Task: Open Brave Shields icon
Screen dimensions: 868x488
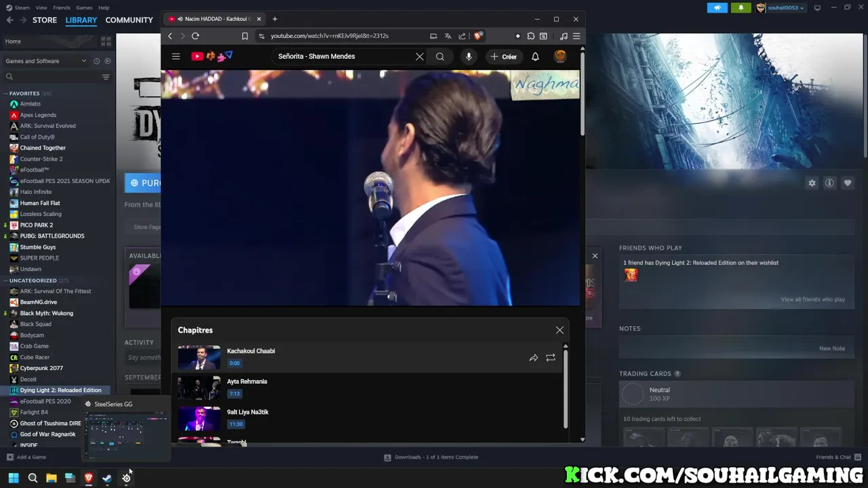Action: click(478, 36)
